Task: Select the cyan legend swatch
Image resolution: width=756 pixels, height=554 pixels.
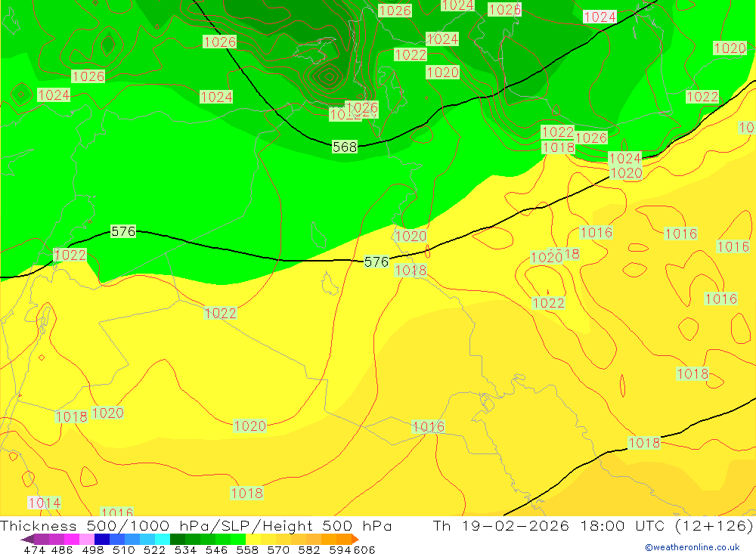Action: pos(163,539)
